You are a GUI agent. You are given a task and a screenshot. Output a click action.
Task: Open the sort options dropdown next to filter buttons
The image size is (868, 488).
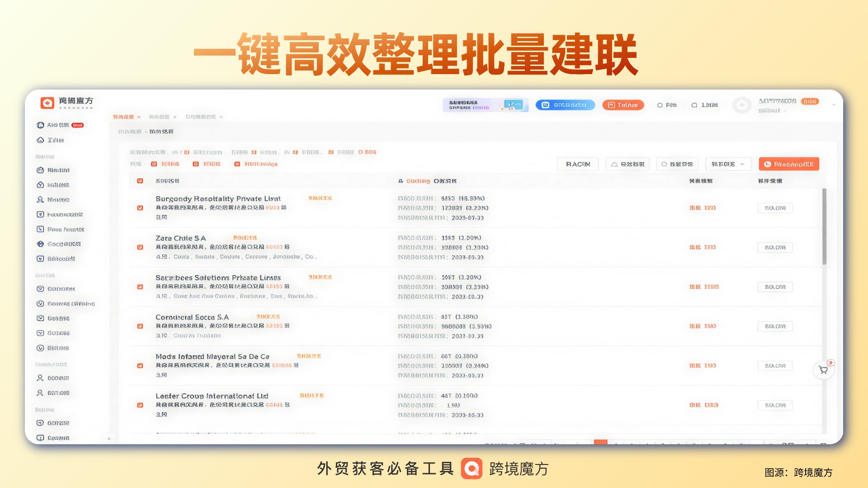(x=728, y=164)
